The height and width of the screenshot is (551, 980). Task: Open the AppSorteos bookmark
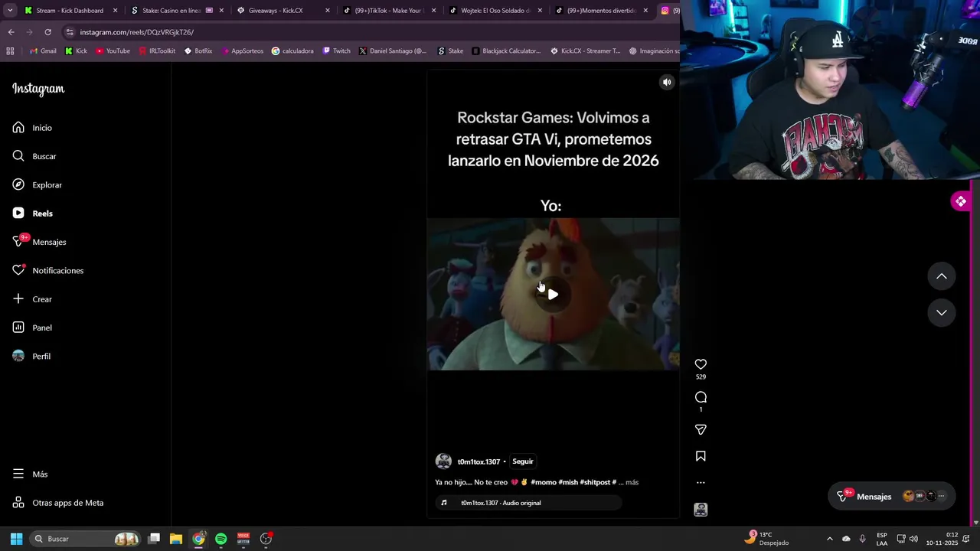(242, 51)
